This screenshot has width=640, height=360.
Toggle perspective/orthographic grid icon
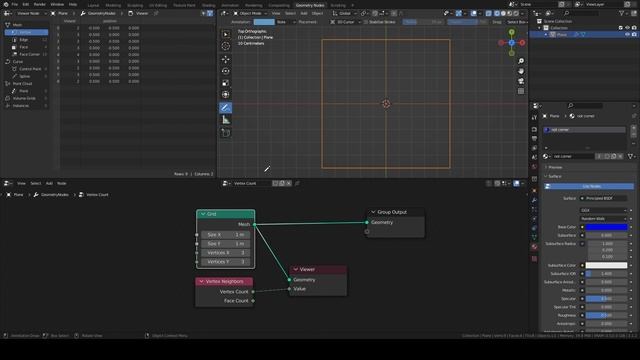(x=521, y=91)
